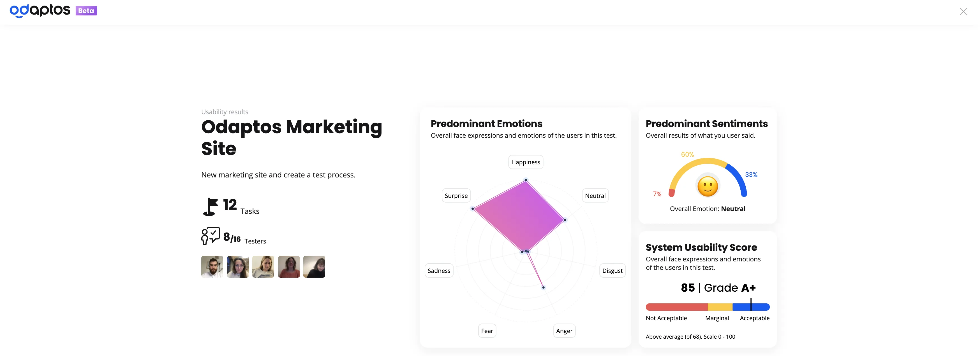Close the usability results page

pos(963,11)
